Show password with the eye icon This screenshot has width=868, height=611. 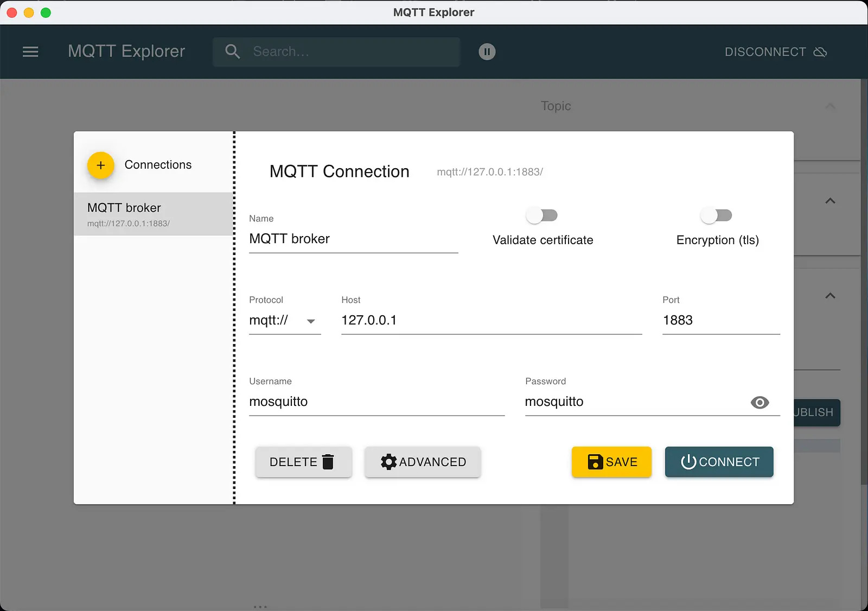759,402
